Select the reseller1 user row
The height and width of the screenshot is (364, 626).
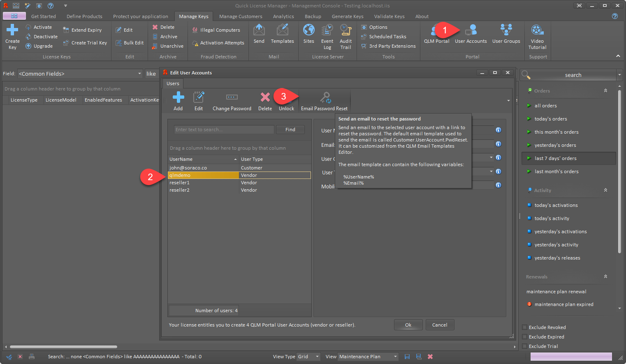click(239, 183)
